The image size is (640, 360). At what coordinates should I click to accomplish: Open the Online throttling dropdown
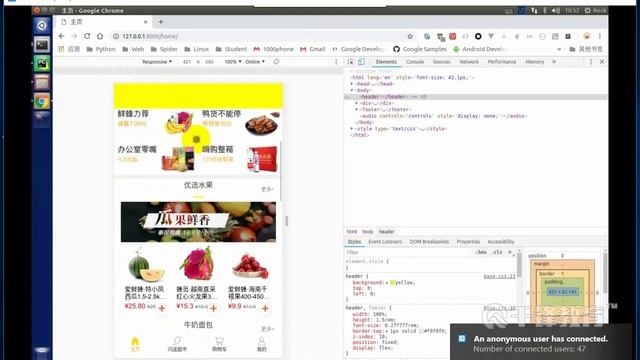click(255, 62)
